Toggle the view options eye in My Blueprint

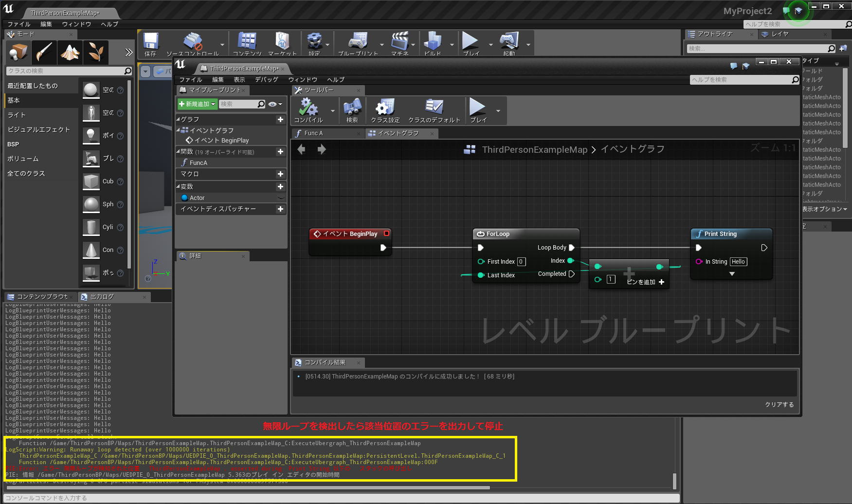[x=275, y=104]
